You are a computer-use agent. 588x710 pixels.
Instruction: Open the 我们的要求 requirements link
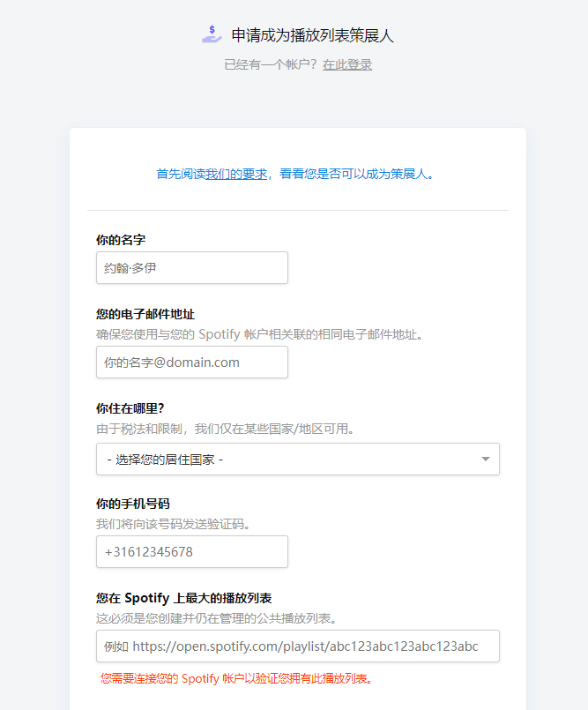[x=236, y=174]
